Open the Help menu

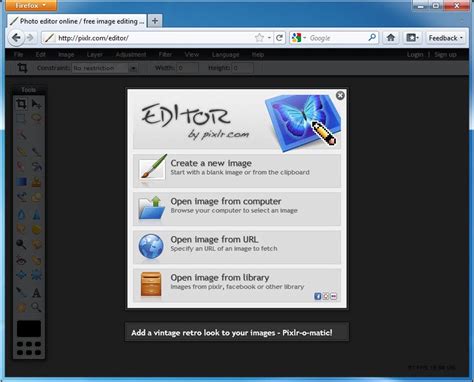coord(258,55)
